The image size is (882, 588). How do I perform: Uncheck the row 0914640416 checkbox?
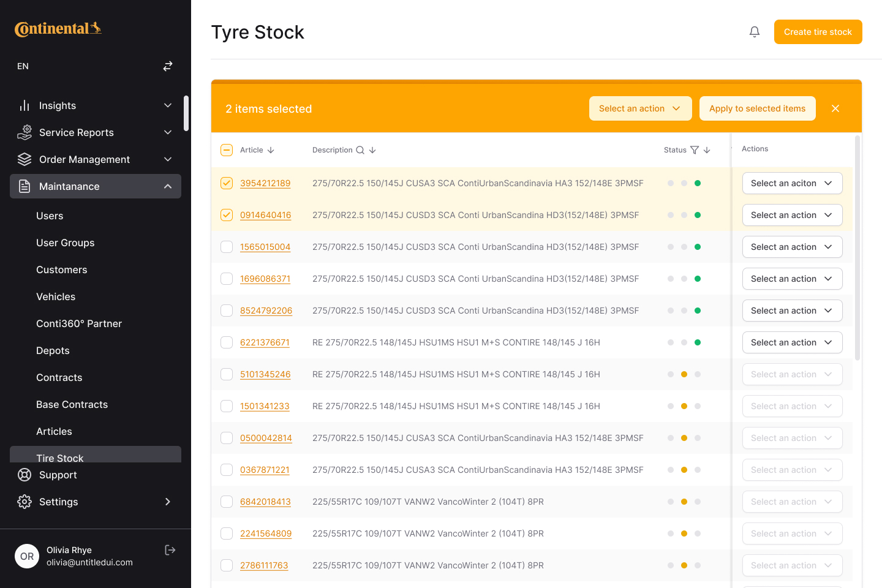click(227, 215)
